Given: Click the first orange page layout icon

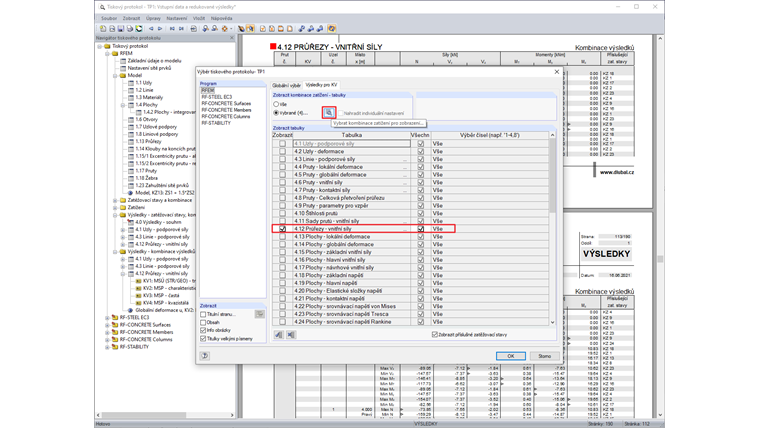Looking at the screenshot, I should click(263, 29).
